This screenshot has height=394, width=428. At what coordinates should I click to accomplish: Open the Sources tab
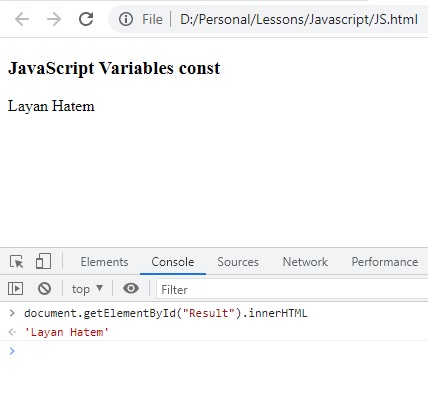click(x=238, y=262)
